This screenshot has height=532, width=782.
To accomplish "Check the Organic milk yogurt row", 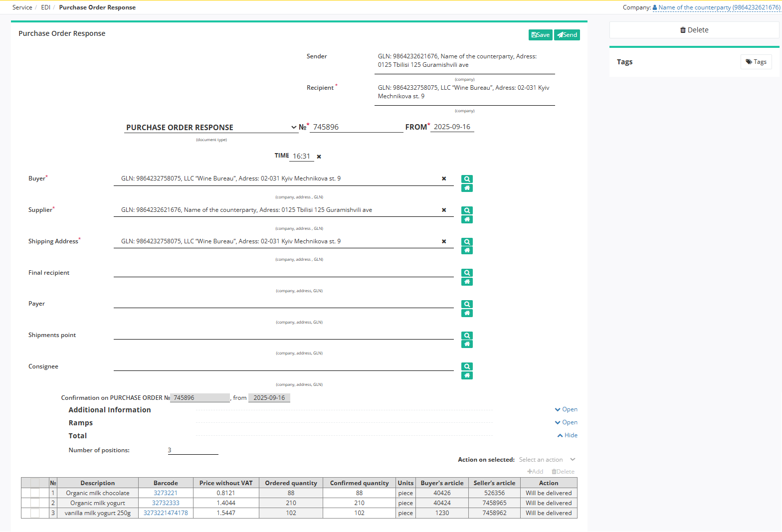I will 35,503.
